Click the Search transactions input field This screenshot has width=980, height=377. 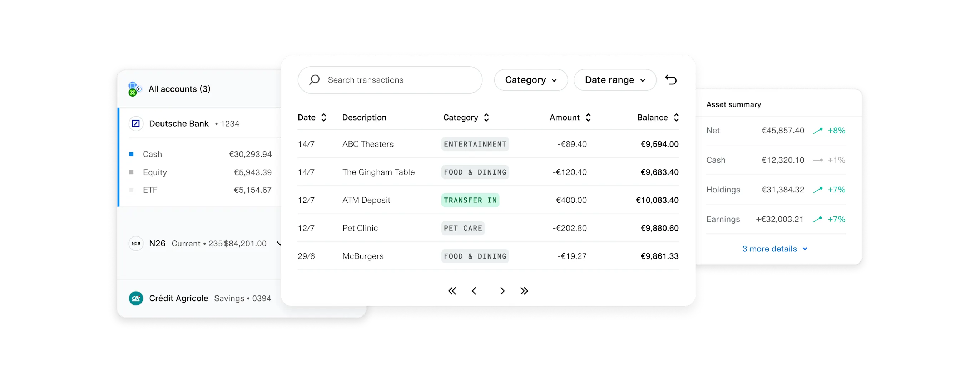[390, 80]
